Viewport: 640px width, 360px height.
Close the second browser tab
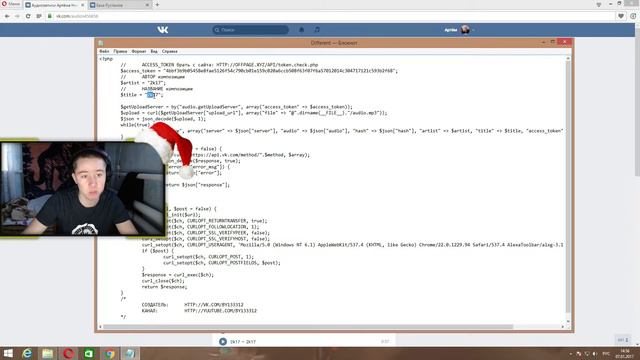pyautogui.click(x=147, y=5)
